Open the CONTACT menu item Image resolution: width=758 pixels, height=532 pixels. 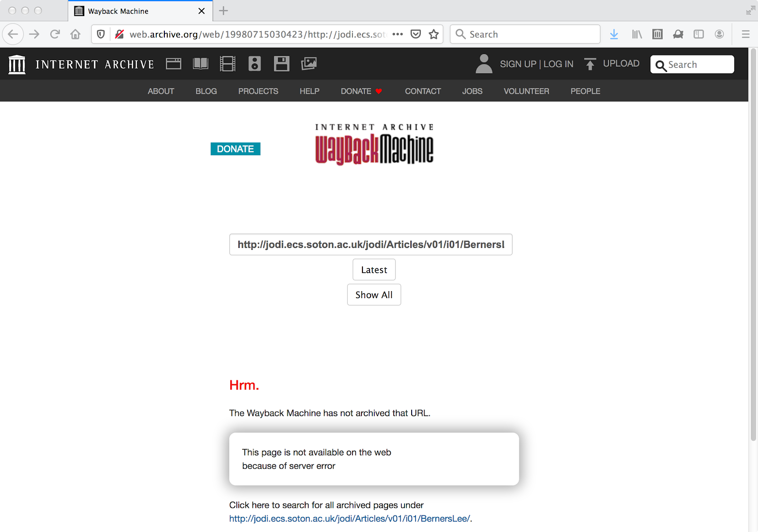coord(423,91)
